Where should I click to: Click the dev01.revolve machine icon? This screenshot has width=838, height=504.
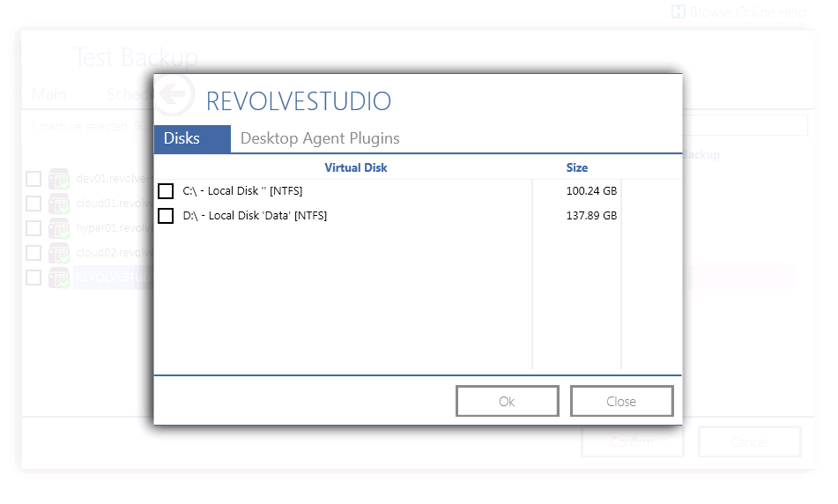[x=59, y=179]
